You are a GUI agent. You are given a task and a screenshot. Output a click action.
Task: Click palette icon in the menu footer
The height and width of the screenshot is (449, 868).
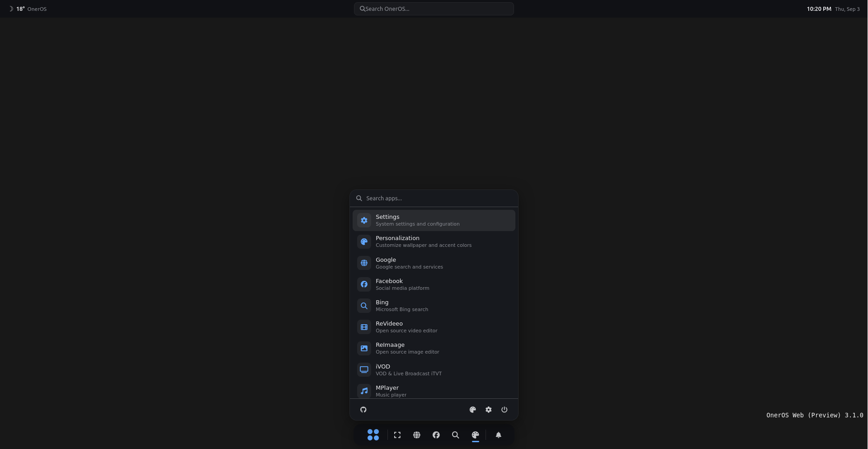pyautogui.click(x=473, y=410)
